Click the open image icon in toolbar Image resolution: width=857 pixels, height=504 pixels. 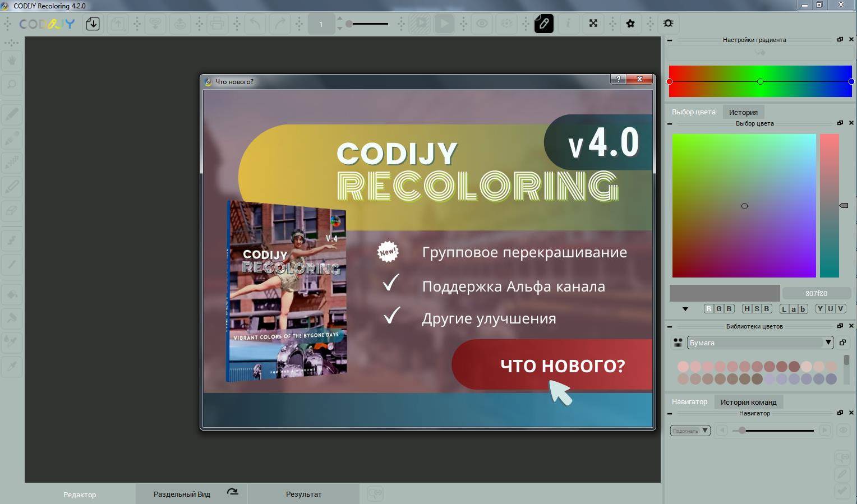[x=93, y=24]
